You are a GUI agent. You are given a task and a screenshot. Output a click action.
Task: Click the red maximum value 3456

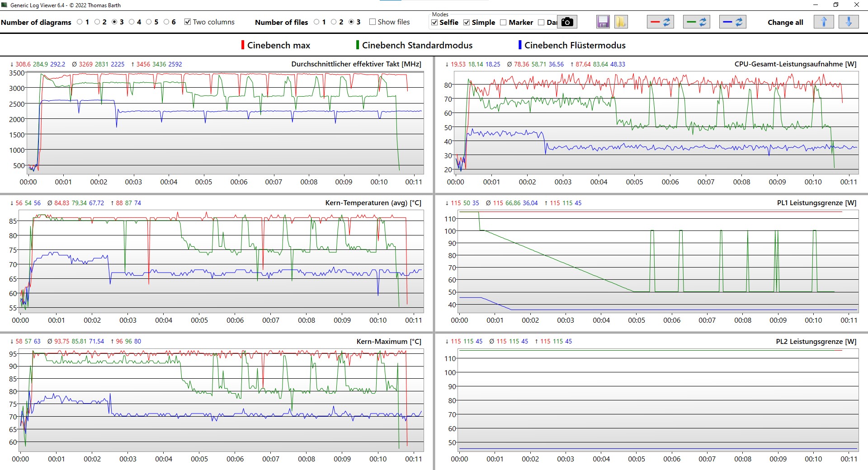(x=143, y=64)
